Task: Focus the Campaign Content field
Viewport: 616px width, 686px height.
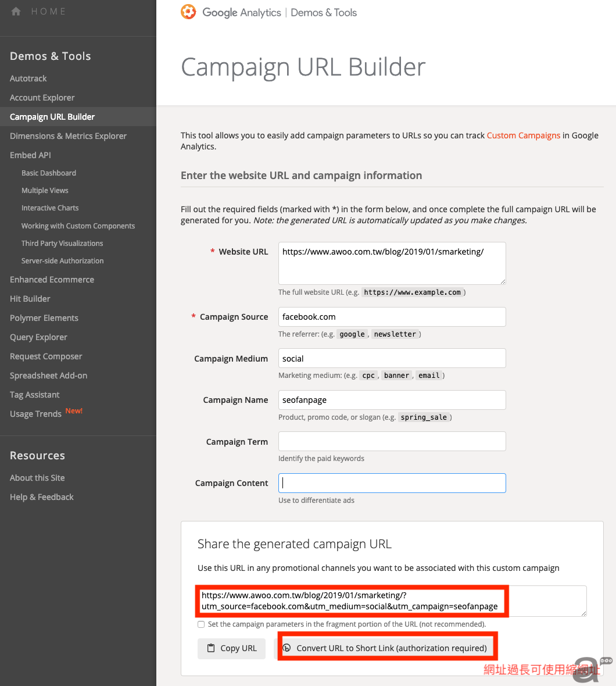Action: (x=392, y=483)
